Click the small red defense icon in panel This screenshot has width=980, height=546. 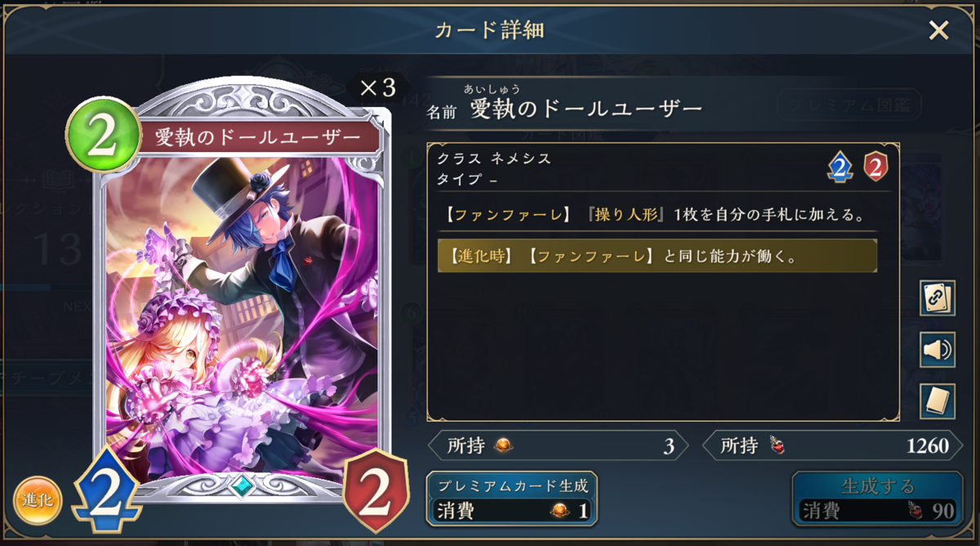875,167
